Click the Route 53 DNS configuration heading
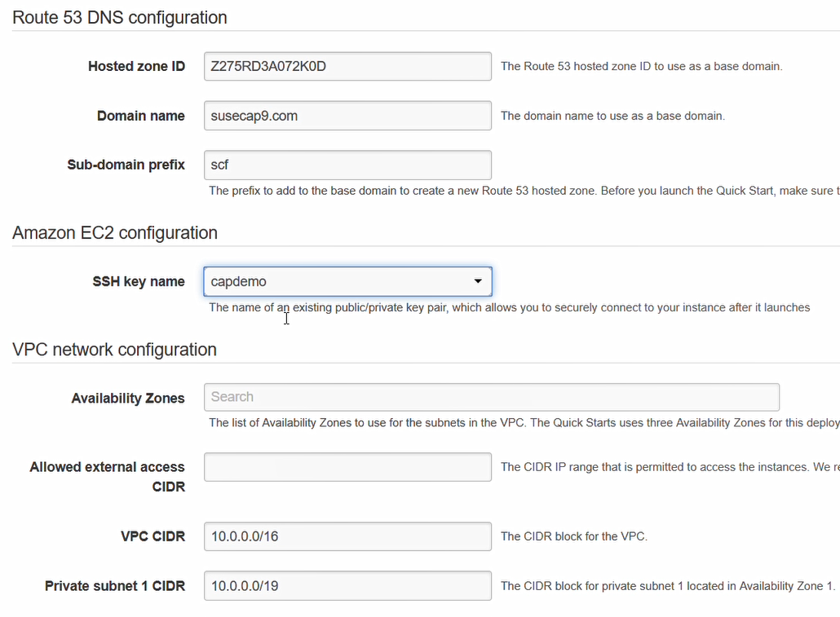This screenshot has height=617, width=840. [119, 17]
